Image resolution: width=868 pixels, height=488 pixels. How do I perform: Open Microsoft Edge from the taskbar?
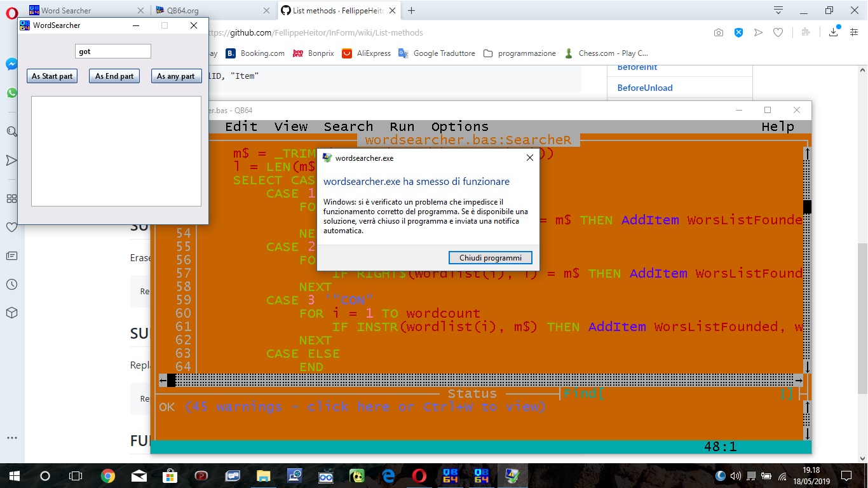pyautogui.click(x=388, y=475)
